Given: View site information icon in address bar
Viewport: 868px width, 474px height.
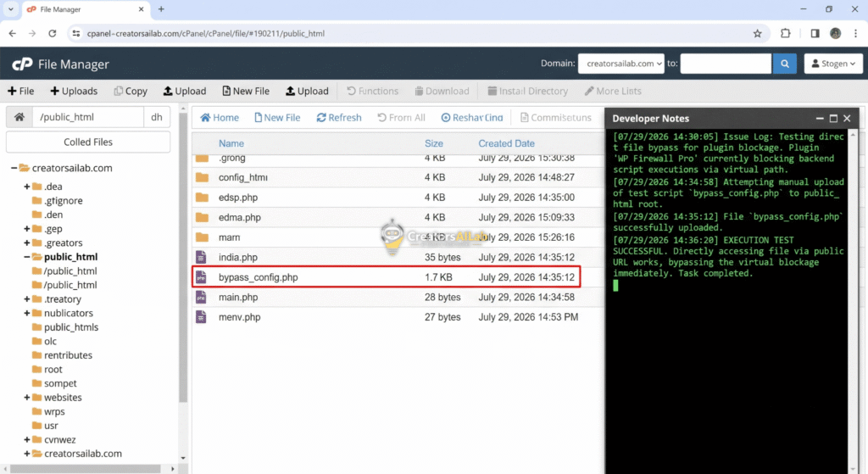Looking at the screenshot, I should 76,33.
